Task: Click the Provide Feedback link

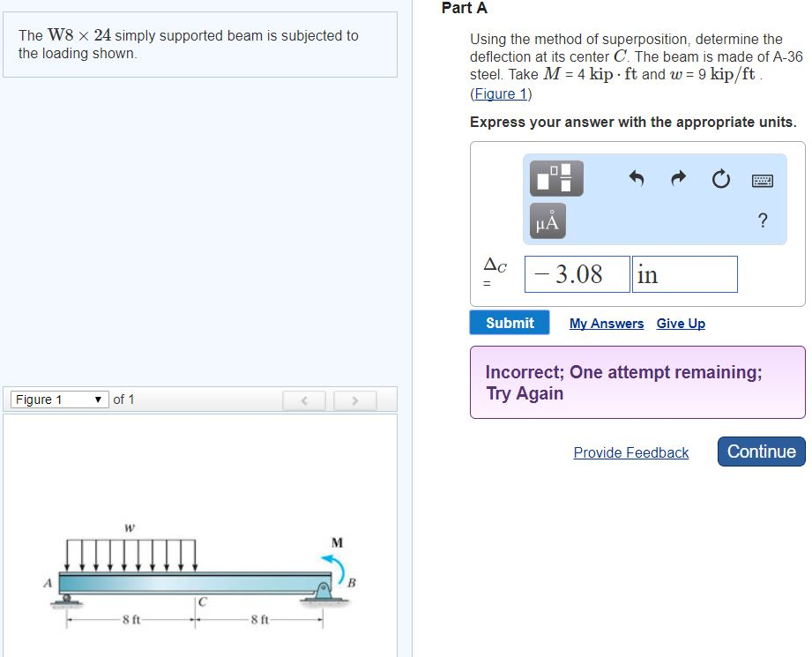Action: 630,452
